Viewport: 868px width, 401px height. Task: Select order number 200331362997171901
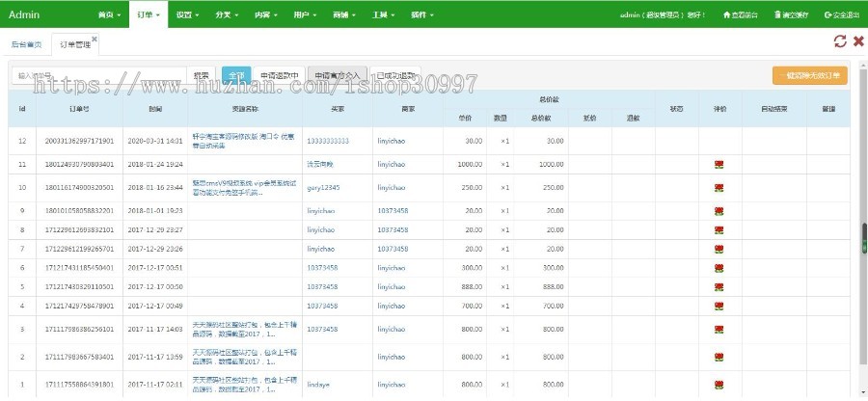point(79,141)
